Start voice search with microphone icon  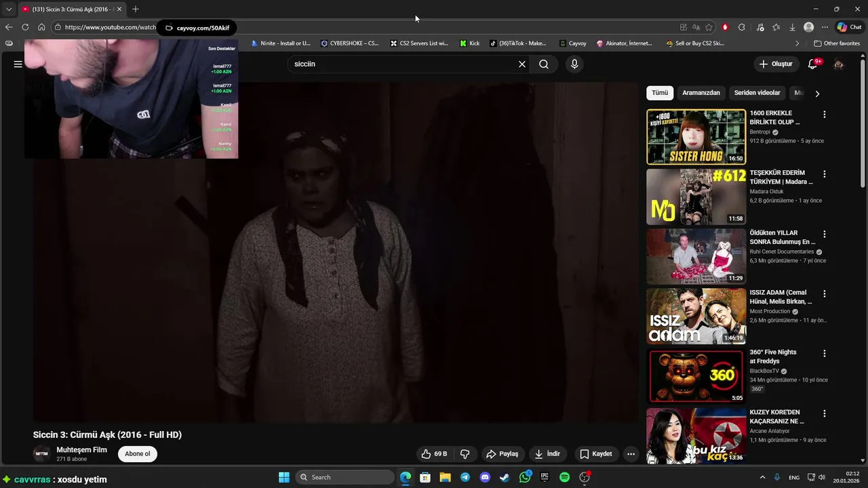(574, 64)
